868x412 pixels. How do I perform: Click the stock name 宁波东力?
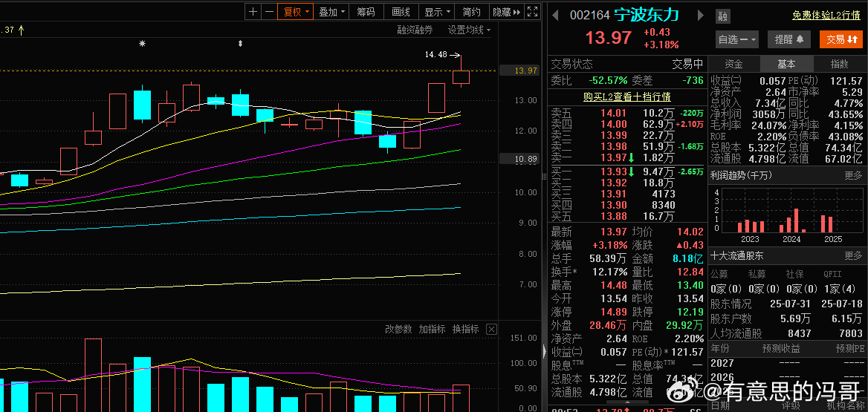pos(646,15)
